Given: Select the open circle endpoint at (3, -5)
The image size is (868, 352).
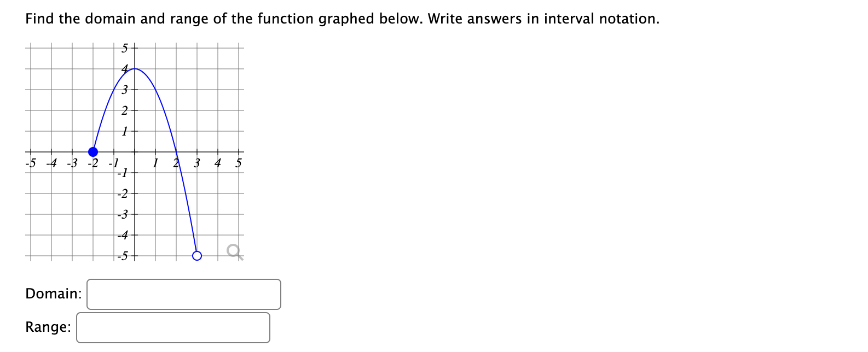Looking at the screenshot, I should (x=196, y=255).
